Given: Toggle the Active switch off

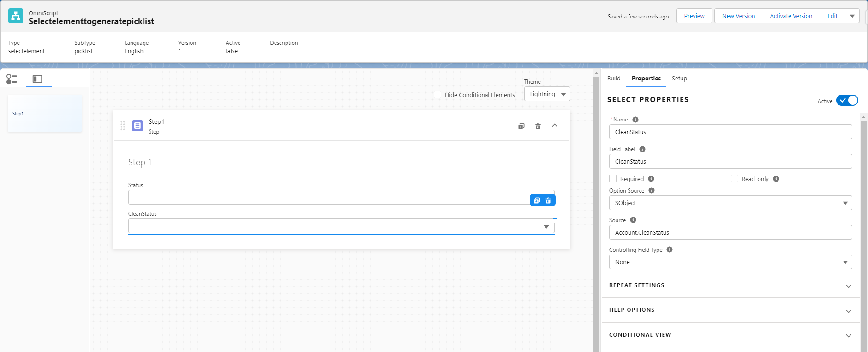Looking at the screenshot, I should point(847,100).
